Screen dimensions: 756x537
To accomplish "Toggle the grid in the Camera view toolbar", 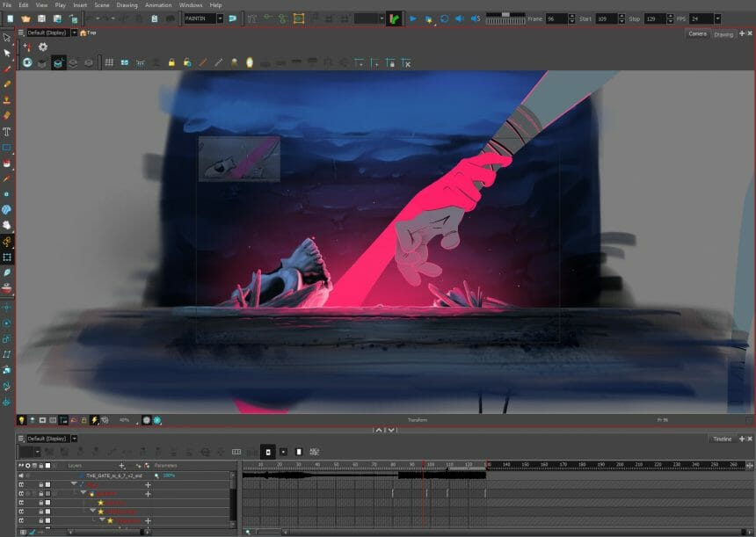I will pos(108,62).
